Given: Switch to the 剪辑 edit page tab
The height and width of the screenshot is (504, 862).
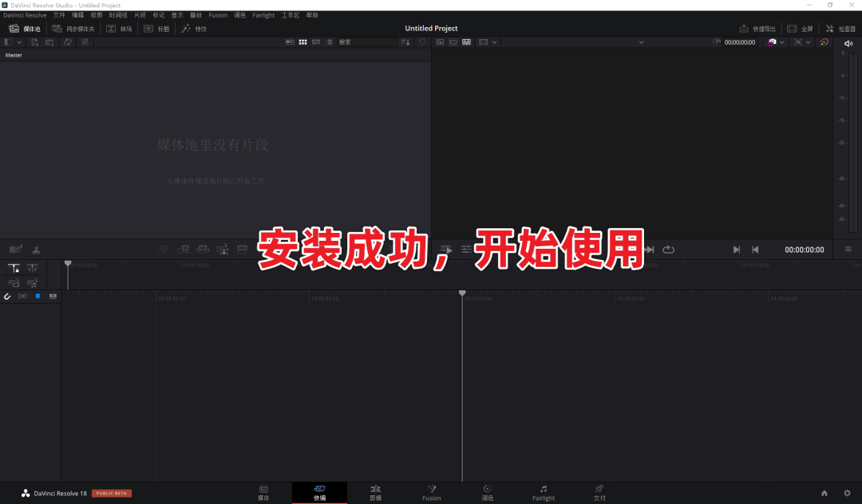Looking at the screenshot, I should pos(375,493).
